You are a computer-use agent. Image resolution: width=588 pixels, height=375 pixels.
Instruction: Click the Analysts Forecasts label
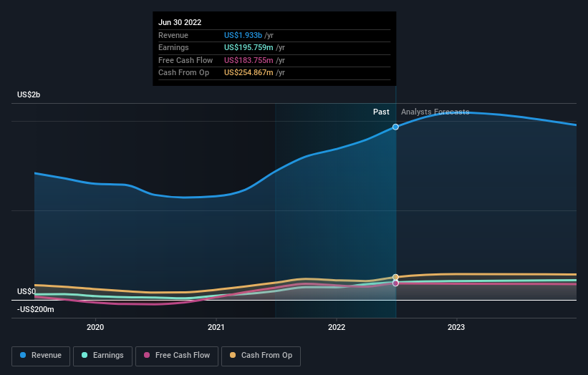click(435, 112)
